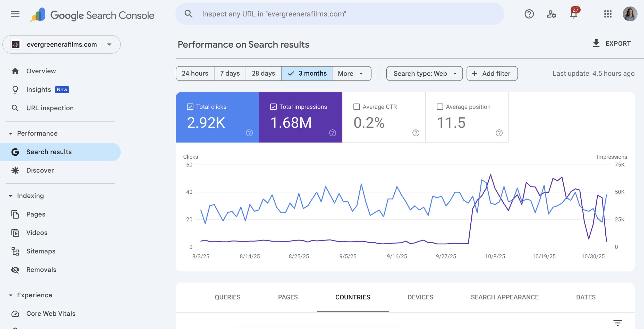Click the Add filter button
This screenshot has height=329, width=644.
(492, 74)
